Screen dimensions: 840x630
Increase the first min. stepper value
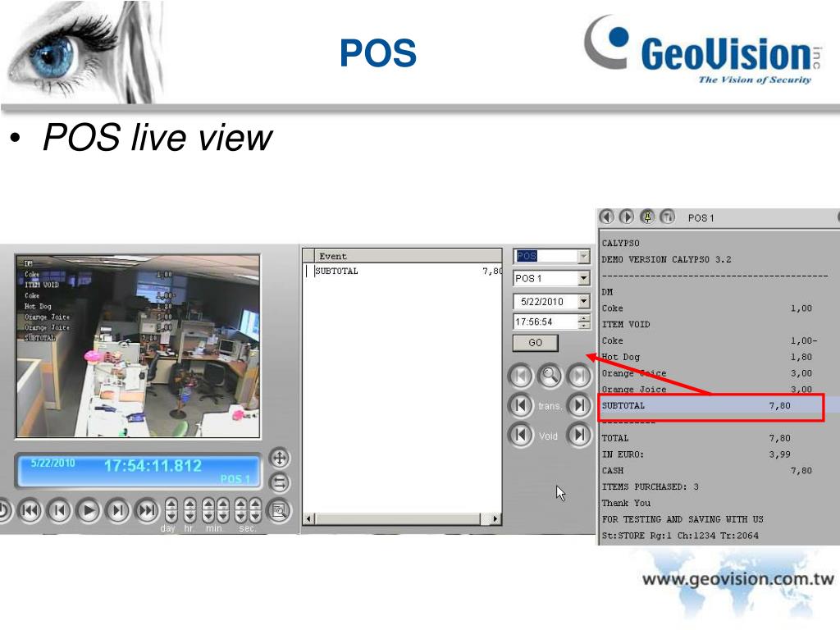208,504
